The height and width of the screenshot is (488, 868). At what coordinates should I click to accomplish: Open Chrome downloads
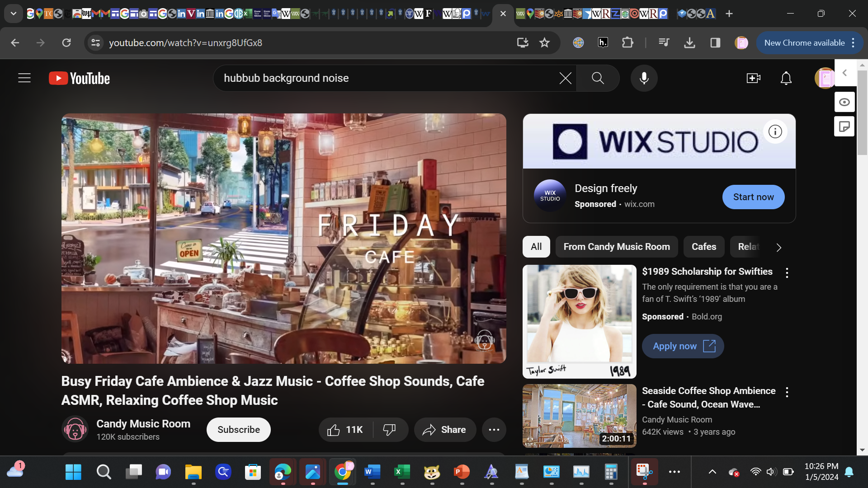[x=689, y=43]
